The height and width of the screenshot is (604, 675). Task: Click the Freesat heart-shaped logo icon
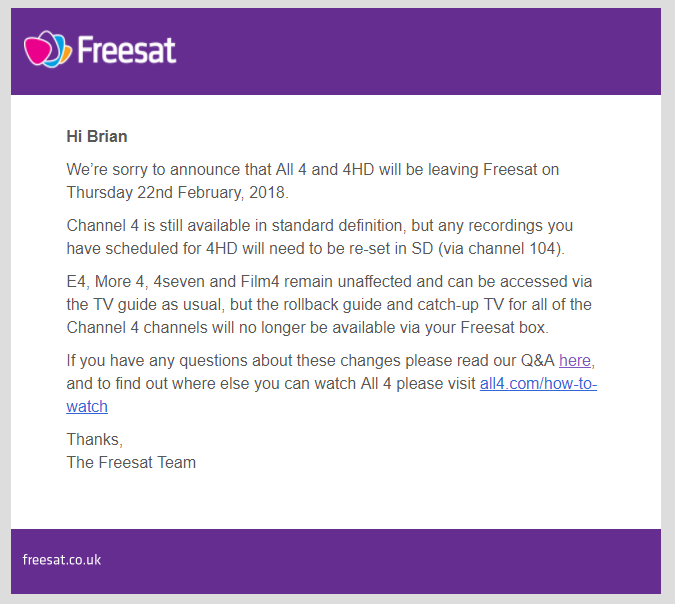pos(47,49)
